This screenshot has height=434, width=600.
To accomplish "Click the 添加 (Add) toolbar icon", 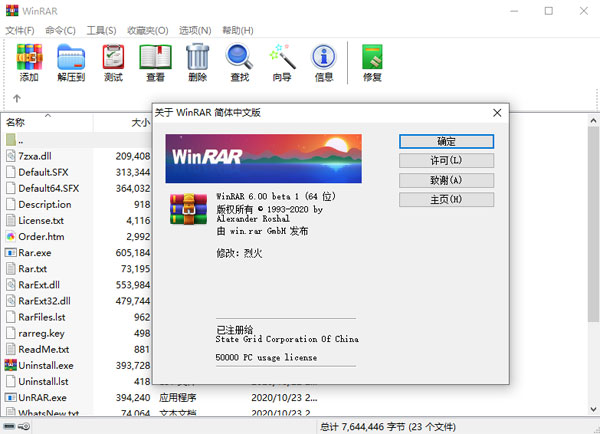I will click(29, 61).
